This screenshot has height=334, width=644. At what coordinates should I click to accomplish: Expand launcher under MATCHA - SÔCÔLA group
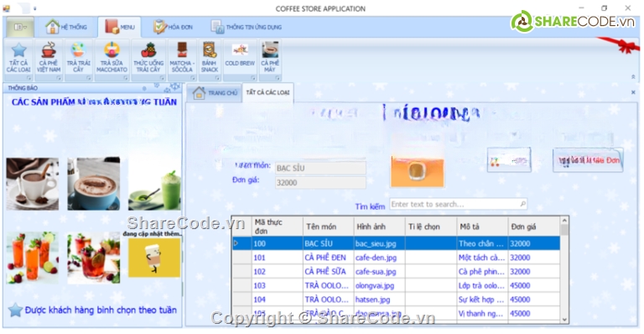(x=192, y=78)
